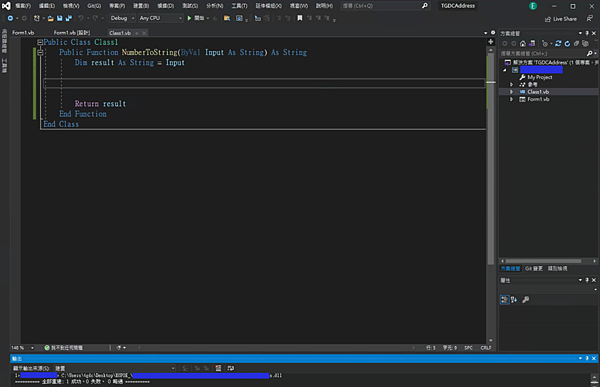This screenshot has width=600, height=387.
Task: Switch to the Git changes tab
Action: pos(534,269)
